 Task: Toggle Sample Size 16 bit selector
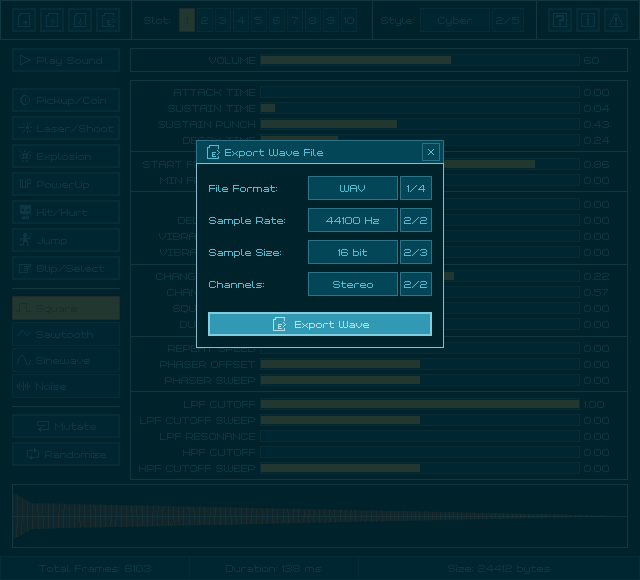pos(353,252)
